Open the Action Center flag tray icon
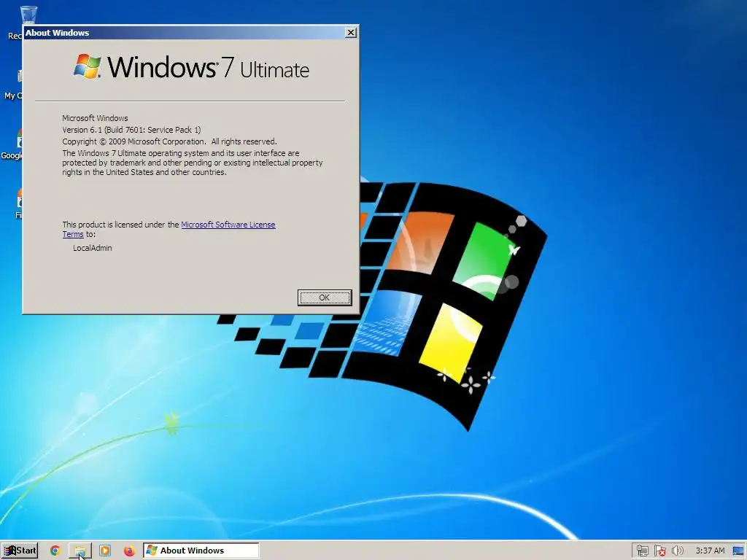Image resolution: width=747 pixels, height=560 pixels. tap(659, 551)
